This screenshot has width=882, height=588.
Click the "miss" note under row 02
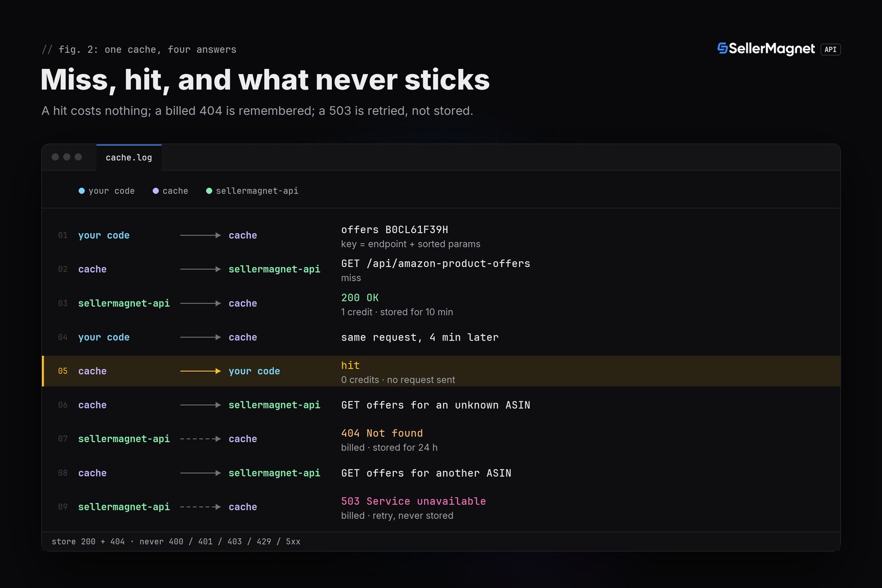(351, 278)
